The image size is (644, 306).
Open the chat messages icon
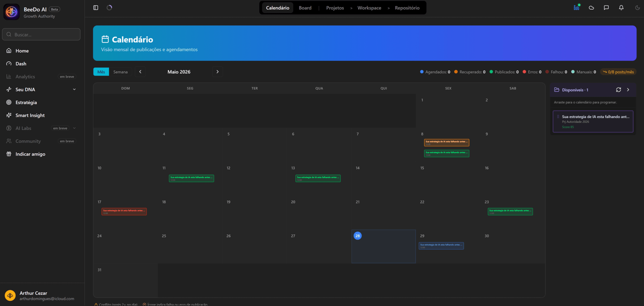pos(606,8)
